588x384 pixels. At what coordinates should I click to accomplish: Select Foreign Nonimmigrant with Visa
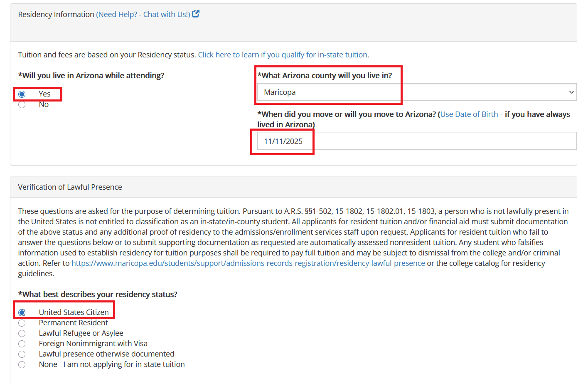pyautogui.click(x=22, y=344)
